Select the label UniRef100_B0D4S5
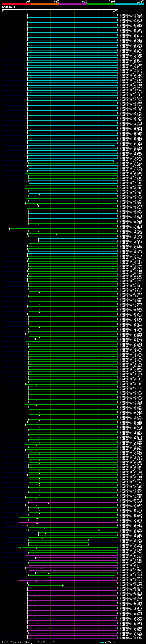This screenshot has height=644, width=146. (x=131, y=203)
